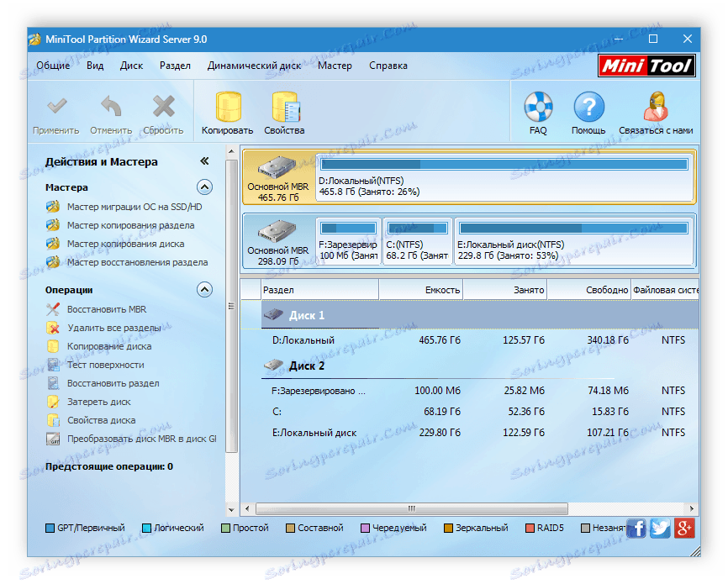Open the Google Plus social icon

point(684,529)
